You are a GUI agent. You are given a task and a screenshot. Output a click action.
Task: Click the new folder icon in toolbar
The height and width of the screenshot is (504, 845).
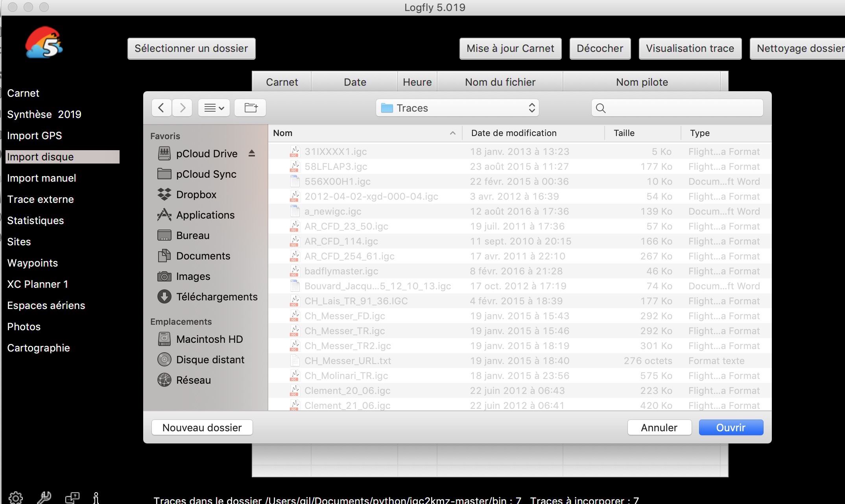tap(250, 108)
